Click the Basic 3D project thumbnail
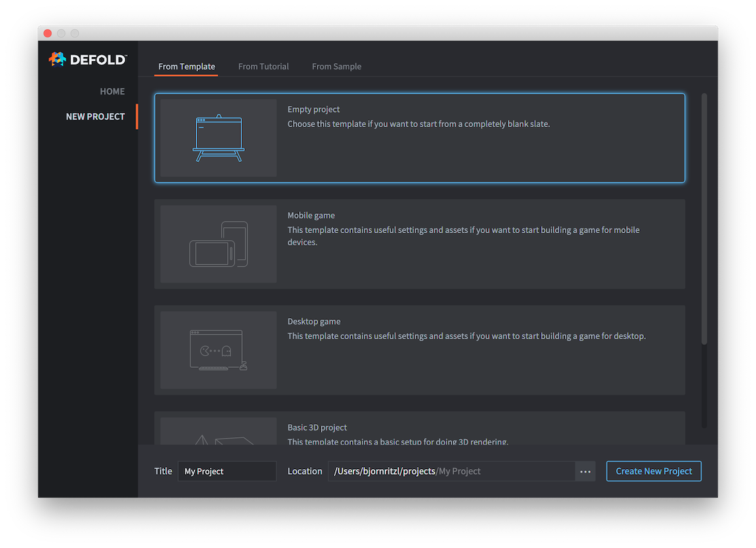Viewport: 756px width, 548px height. click(218, 432)
